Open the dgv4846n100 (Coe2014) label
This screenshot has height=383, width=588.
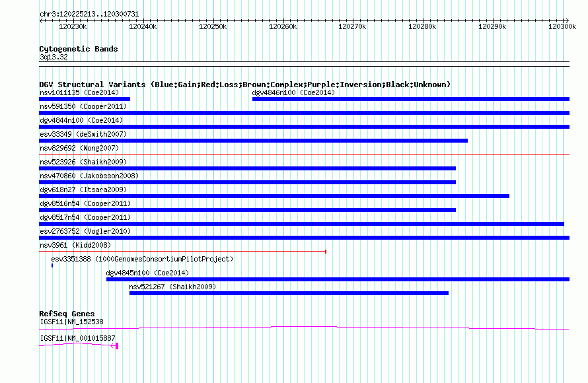[293, 92]
